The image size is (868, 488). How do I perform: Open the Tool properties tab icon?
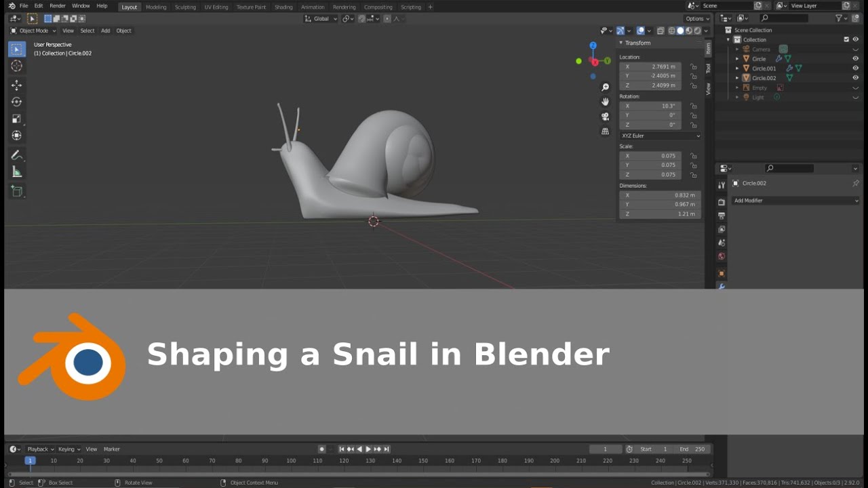[722, 185]
